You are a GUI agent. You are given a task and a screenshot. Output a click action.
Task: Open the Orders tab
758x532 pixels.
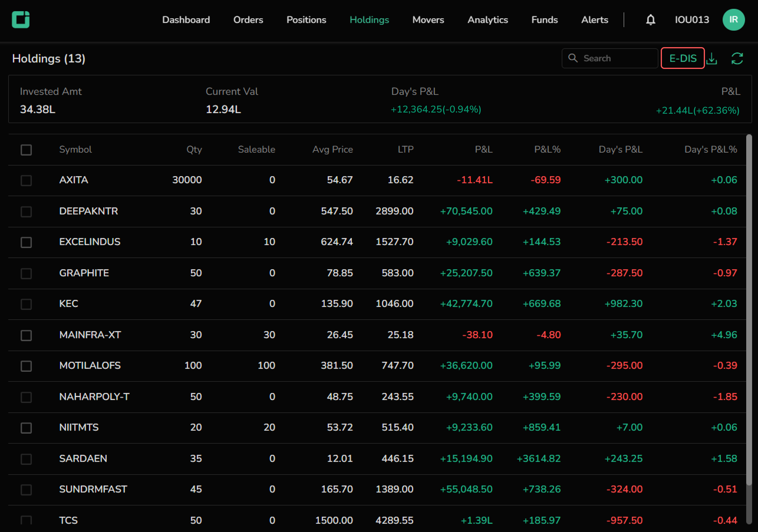point(248,20)
